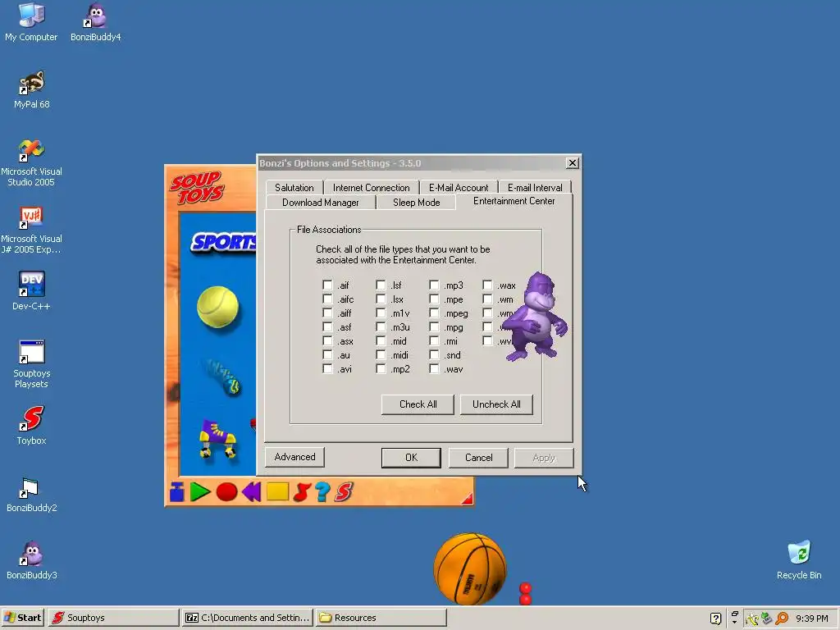Switch to the E-mail Interval tab
This screenshot has height=630, width=840.
pos(535,188)
